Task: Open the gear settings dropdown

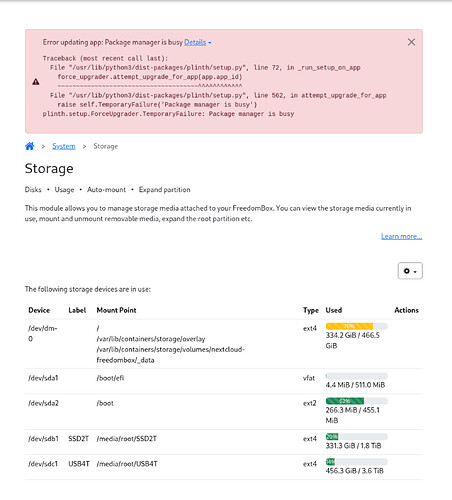Action: (410, 271)
